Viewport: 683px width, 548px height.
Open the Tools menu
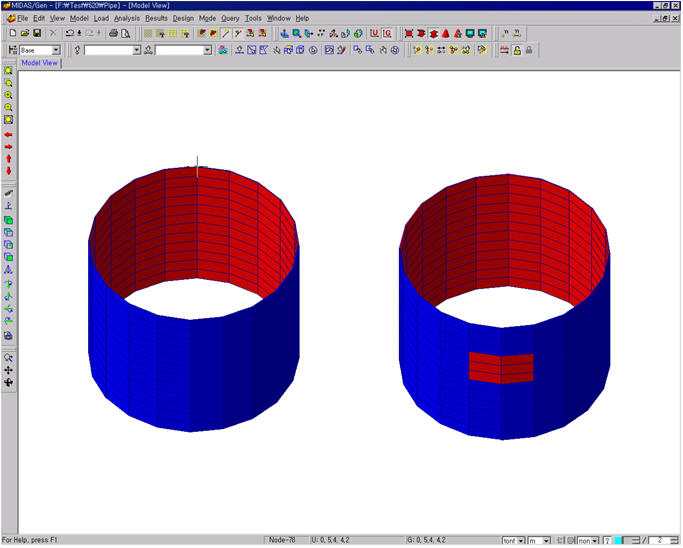pos(253,18)
